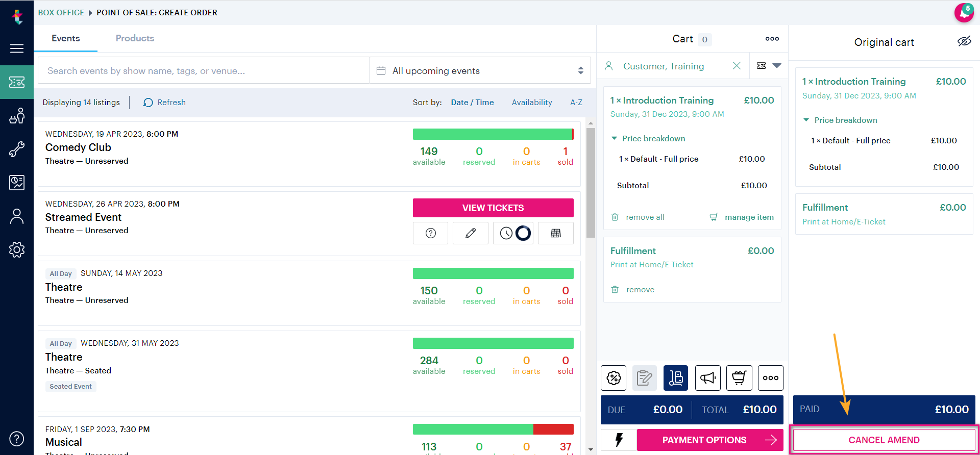Screen dimensions: 980x455
Task: Open the All upcoming events dropdown
Action: pos(480,70)
